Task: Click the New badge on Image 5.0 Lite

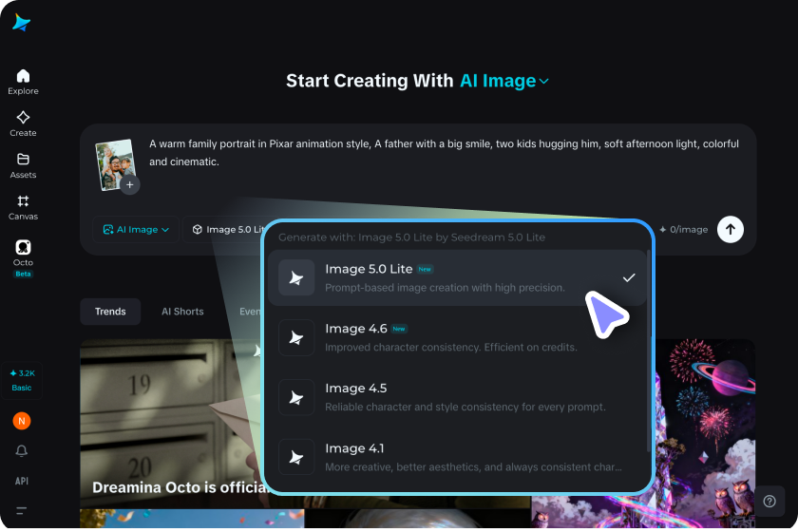Action: [x=425, y=269]
